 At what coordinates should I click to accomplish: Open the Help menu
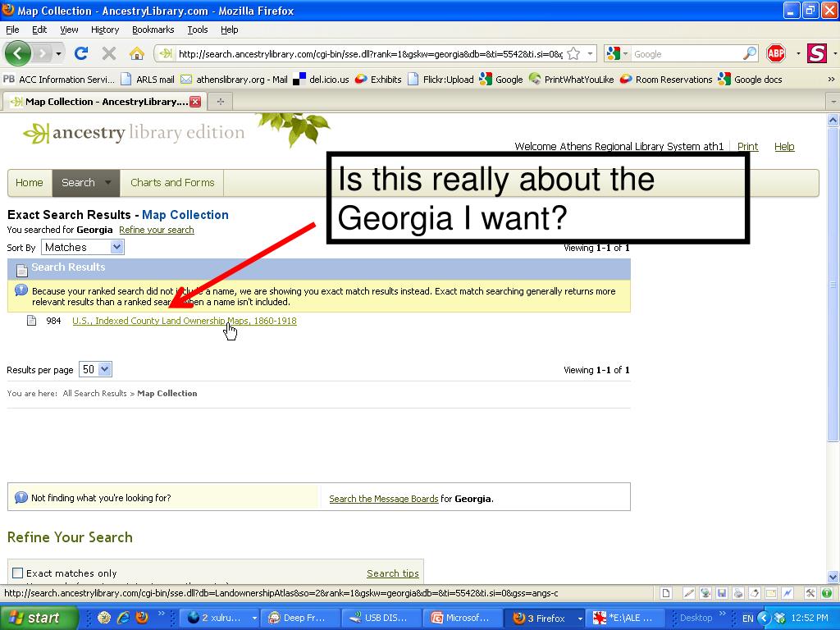[230, 30]
